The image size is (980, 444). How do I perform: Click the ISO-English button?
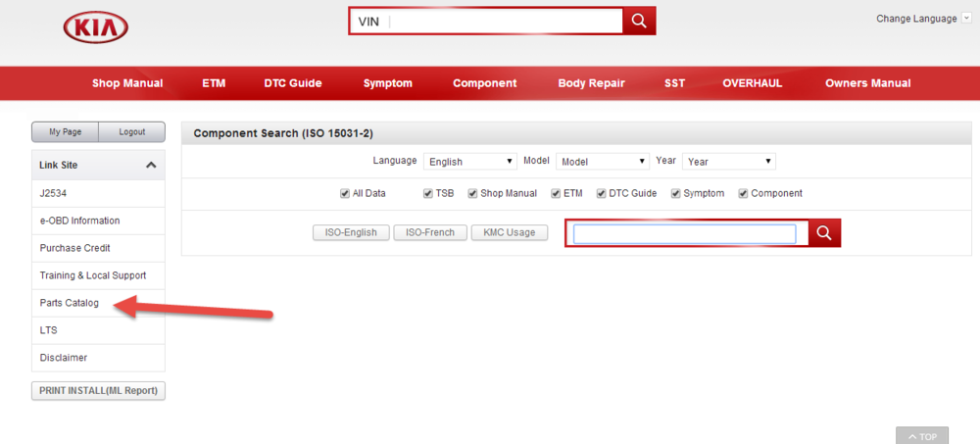[x=351, y=232]
